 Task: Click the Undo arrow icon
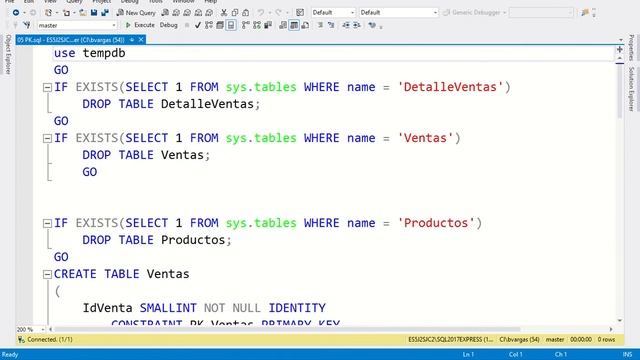(260, 13)
